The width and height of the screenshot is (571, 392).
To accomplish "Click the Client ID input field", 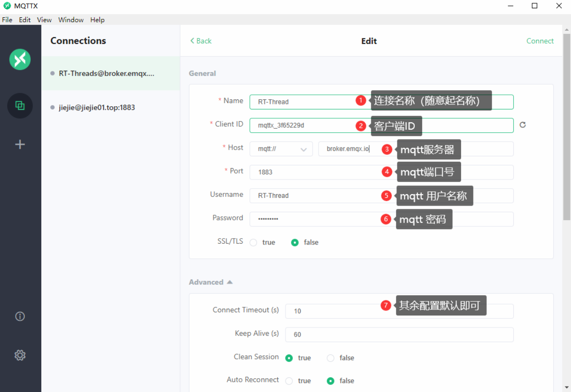I will pos(381,125).
